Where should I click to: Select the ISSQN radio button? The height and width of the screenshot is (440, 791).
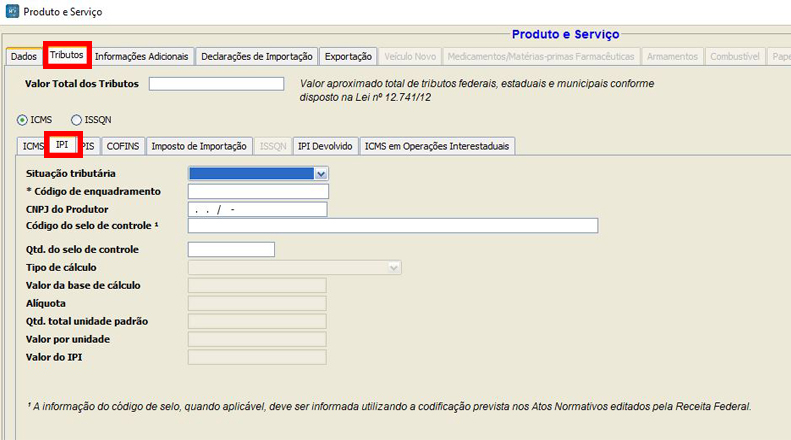coord(76,120)
